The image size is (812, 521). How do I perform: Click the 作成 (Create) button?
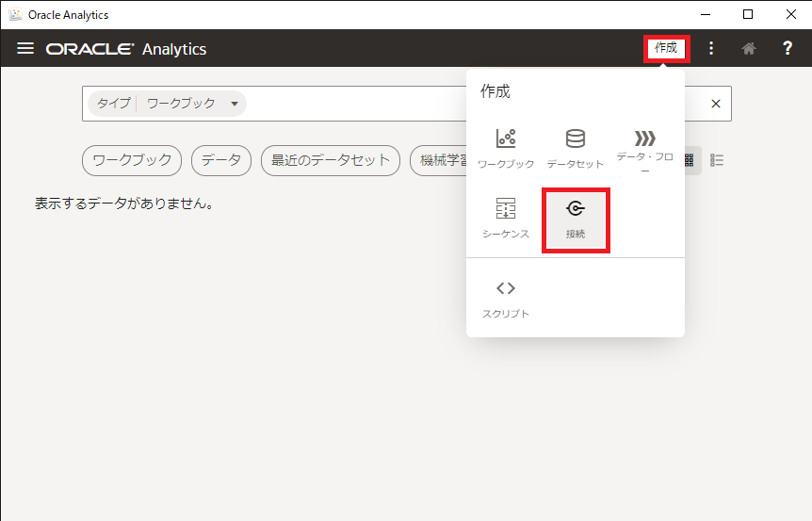coord(666,48)
